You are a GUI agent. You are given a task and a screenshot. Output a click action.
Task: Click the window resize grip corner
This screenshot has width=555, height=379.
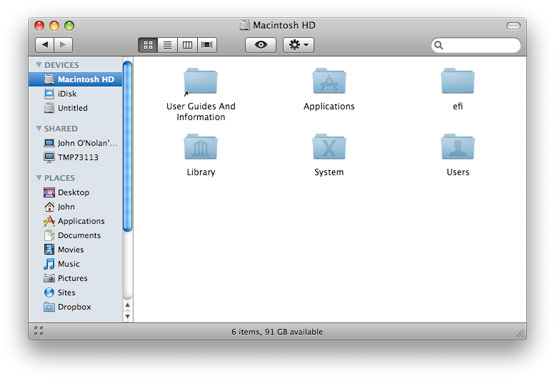click(x=520, y=333)
